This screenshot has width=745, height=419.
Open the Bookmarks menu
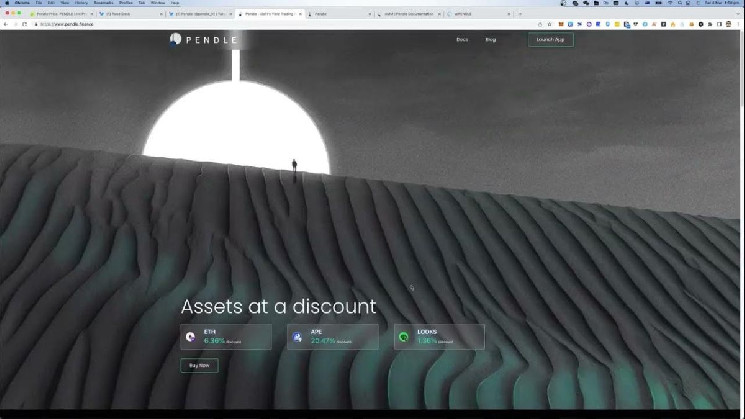103,3
